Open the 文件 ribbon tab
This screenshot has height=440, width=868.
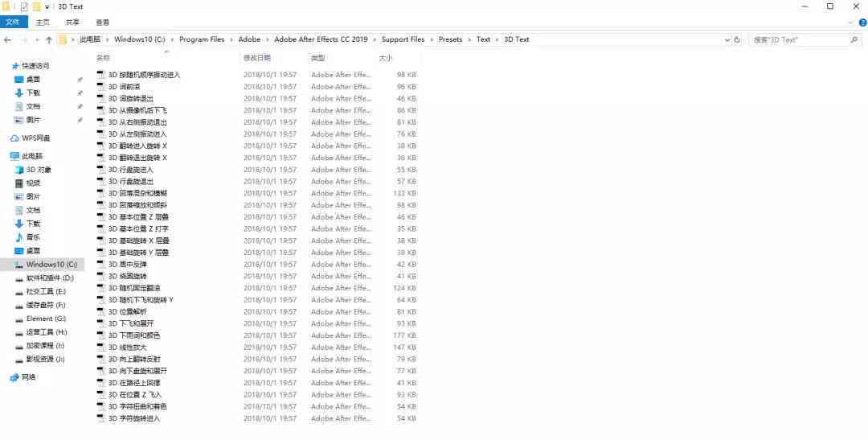(x=14, y=23)
